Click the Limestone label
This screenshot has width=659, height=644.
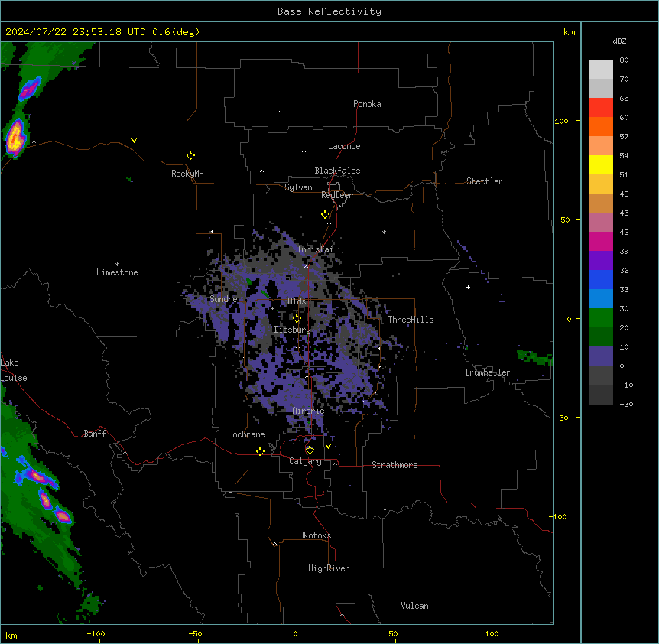pyautogui.click(x=117, y=272)
